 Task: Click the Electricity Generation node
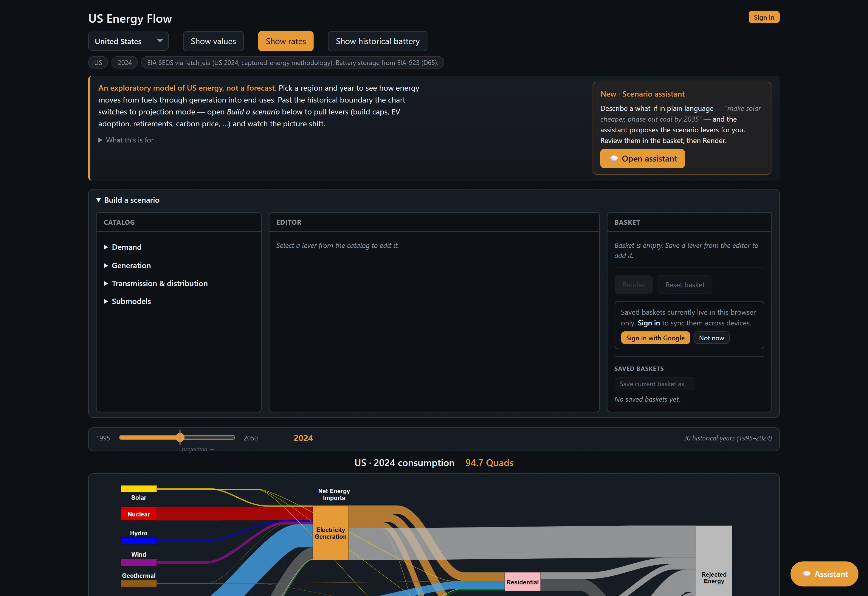point(331,533)
